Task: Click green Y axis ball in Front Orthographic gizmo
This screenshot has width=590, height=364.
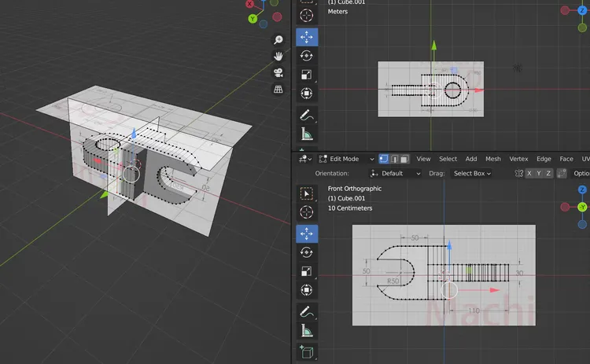Action: coord(582,207)
